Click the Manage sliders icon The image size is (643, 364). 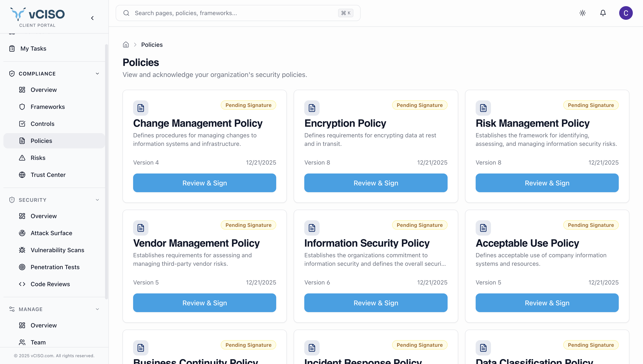pos(12,309)
